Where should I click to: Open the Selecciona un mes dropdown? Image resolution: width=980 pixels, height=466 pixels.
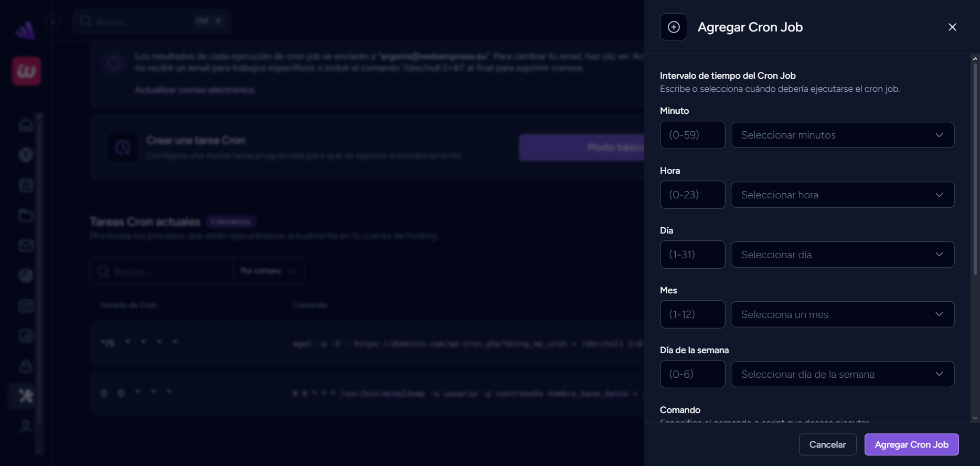pos(842,315)
